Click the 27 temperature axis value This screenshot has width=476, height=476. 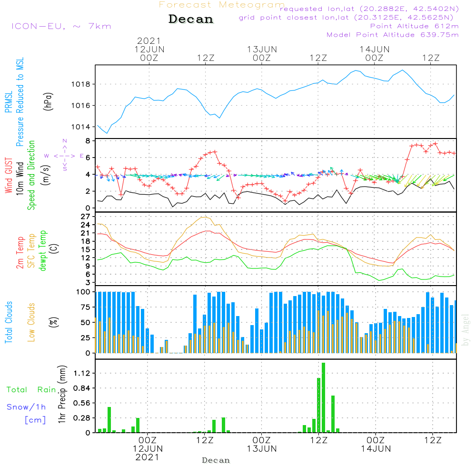pyautogui.click(x=86, y=217)
